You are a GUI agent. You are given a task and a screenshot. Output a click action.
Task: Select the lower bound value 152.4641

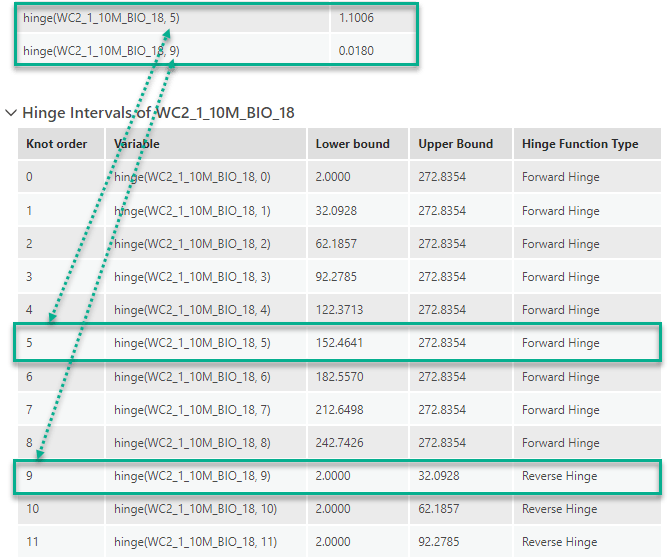tap(339, 343)
